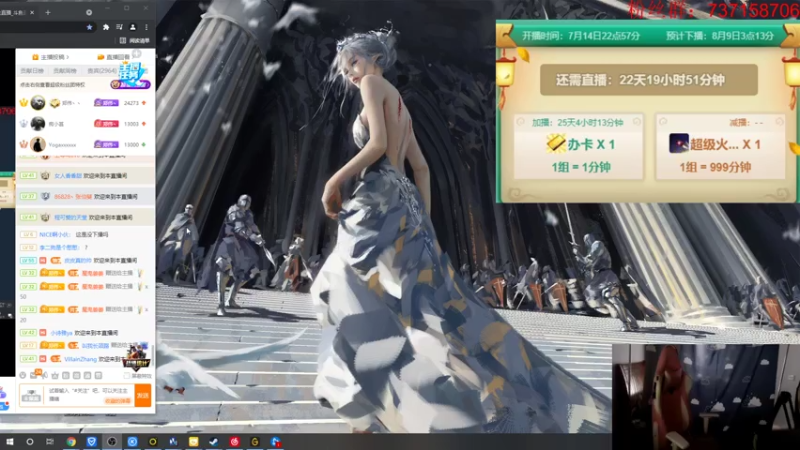Click the Yogaxxxxxx user avatar

coord(38,144)
